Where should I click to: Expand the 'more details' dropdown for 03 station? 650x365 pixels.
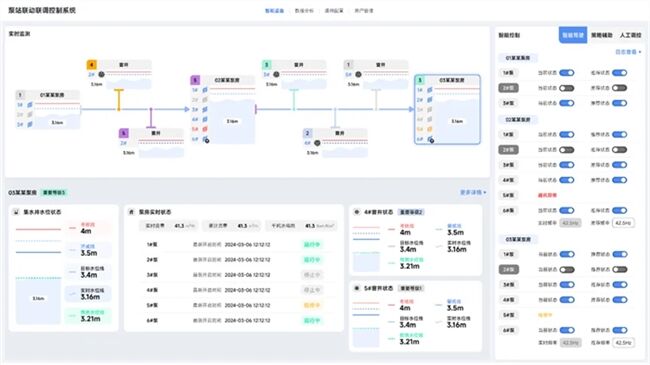(473, 192)
